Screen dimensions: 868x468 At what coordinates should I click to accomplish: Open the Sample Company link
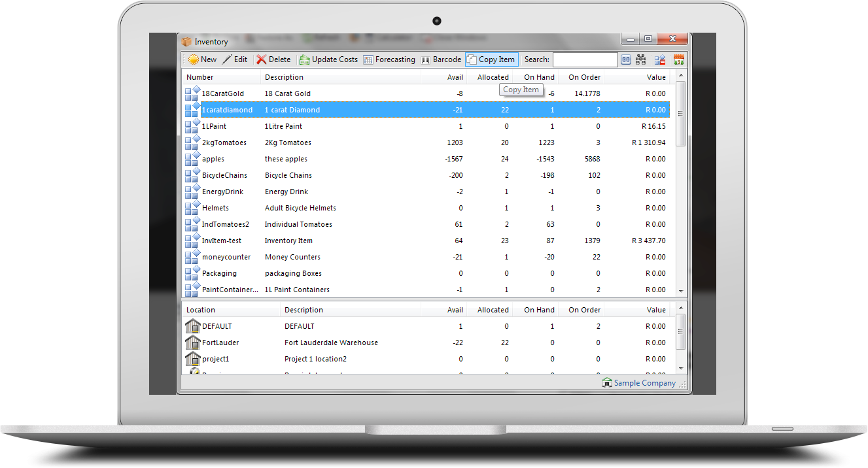tap(644, 383)
